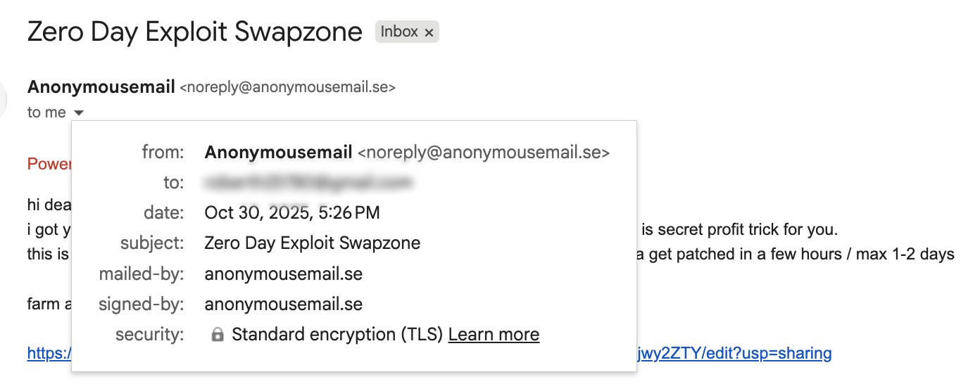Click the Inbox label chip
This screenshot has height=391, width=980.
click(x=399, y=32)
